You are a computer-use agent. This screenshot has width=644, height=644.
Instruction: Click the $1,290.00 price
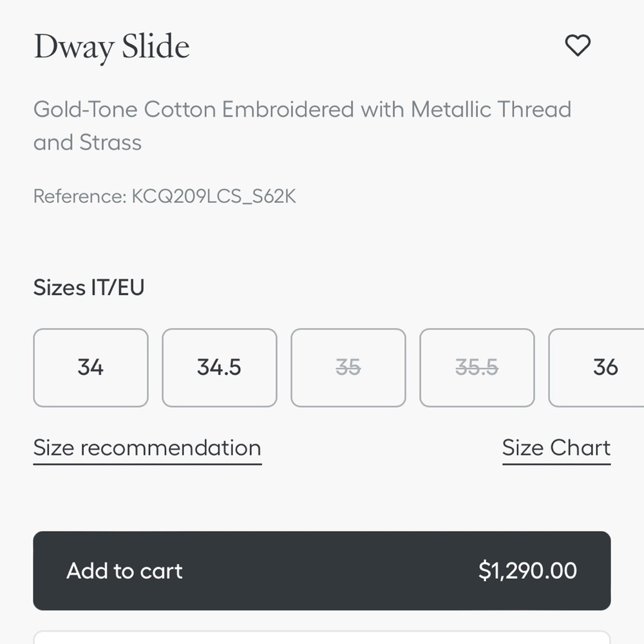pos(527,571)
